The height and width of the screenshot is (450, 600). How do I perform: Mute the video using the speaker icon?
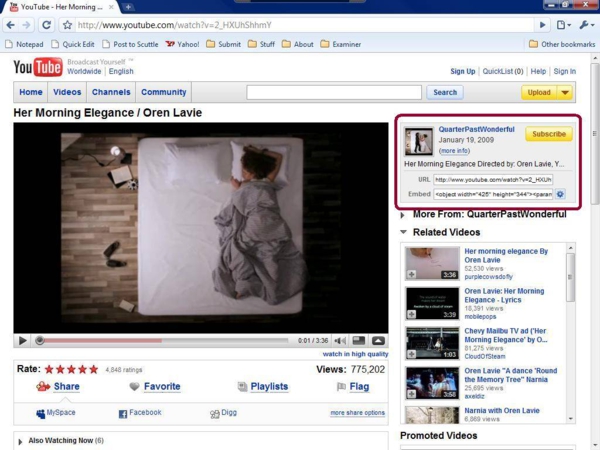coord(340,341)
